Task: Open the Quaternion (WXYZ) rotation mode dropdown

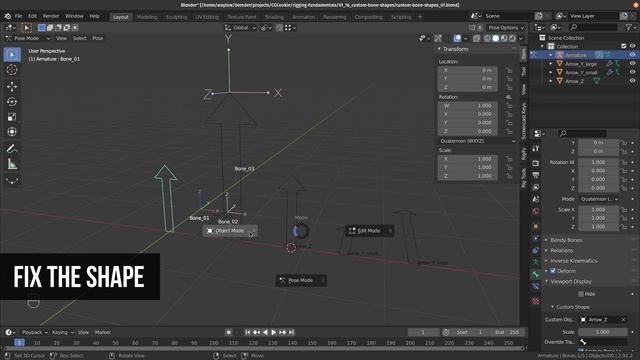Action: tap(477, 141)
